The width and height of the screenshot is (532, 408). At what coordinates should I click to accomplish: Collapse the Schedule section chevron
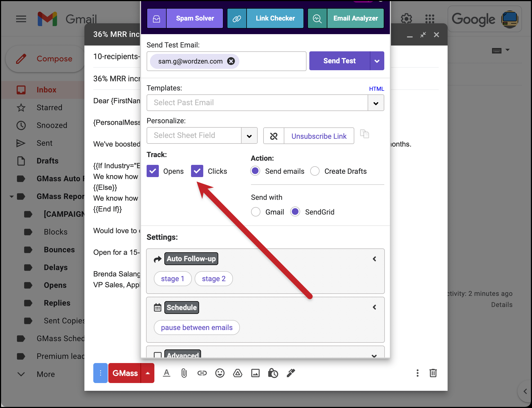click(x=374, y=307)
